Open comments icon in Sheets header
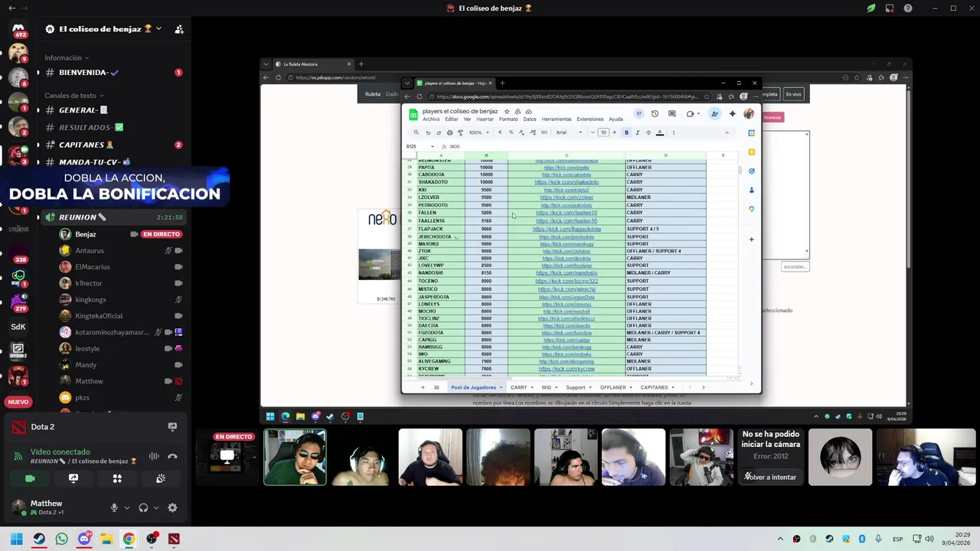Image resolution: width=980 pixels, height=551 pixels. point(671,114)
